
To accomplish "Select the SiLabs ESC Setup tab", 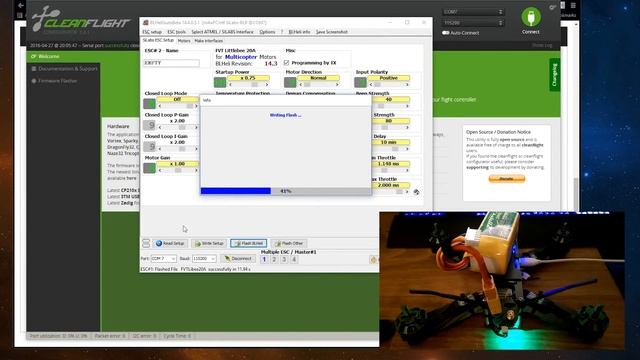I will pos(158,40).
